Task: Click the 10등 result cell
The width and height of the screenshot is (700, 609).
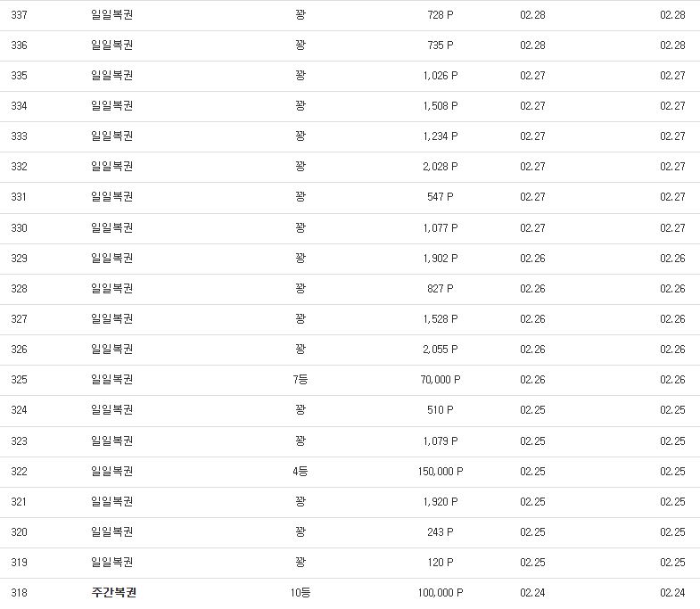Action: 300,592
